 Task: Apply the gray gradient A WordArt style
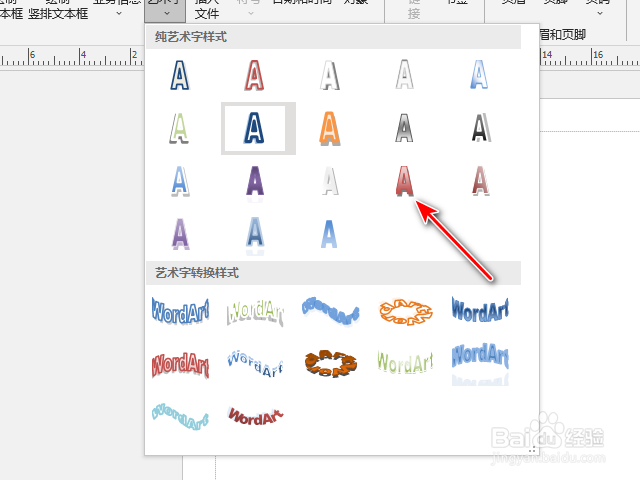[404, 128]
